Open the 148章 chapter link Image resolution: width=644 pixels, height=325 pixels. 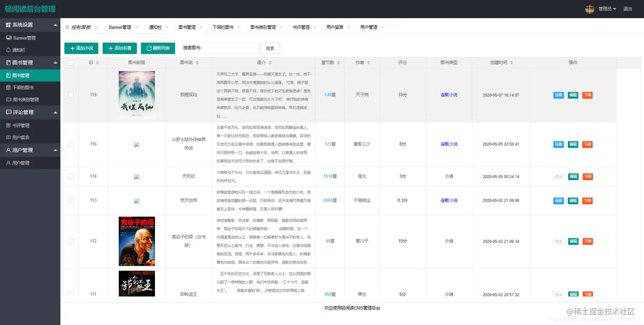[x=330, y=95]
